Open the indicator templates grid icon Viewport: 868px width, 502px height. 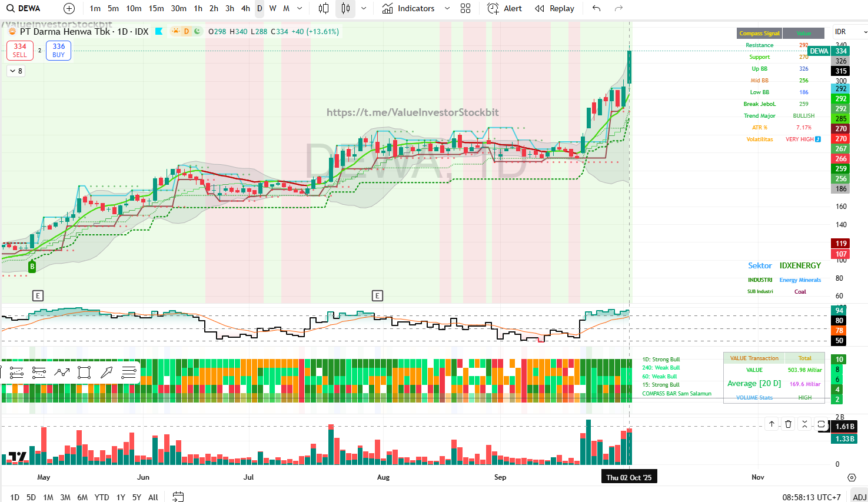[465, 8]
